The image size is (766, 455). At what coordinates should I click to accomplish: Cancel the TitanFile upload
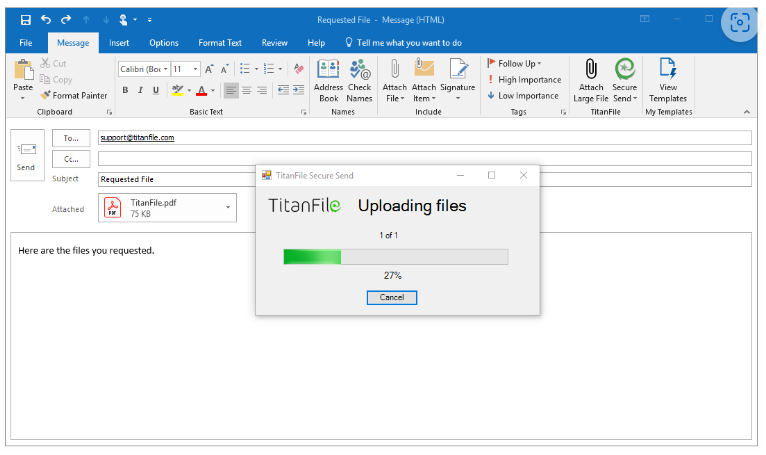[x=392, y=297]
